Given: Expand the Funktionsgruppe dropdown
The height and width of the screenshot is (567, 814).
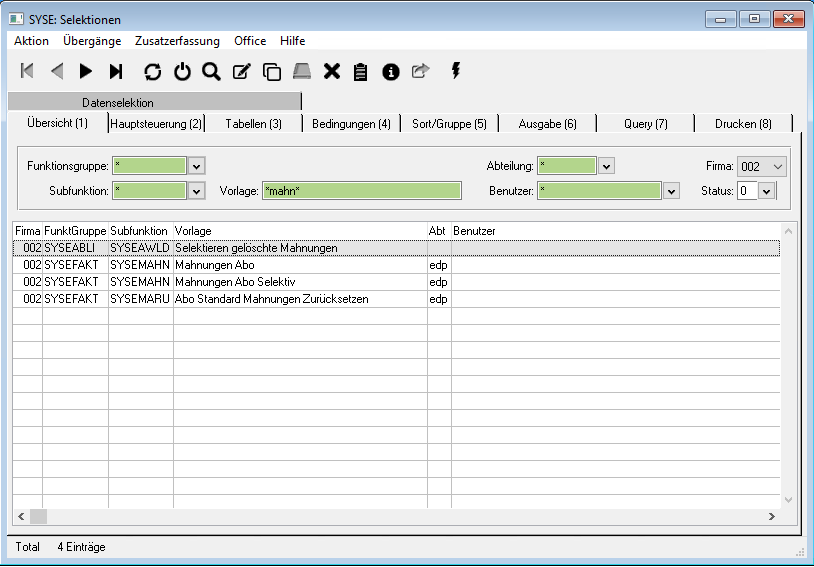Looking at the screenshot, I should coord(196,166).
